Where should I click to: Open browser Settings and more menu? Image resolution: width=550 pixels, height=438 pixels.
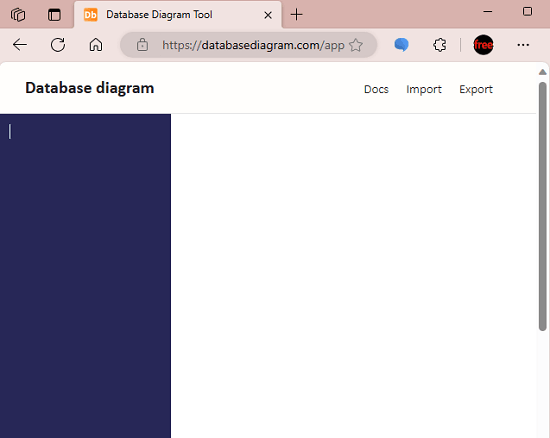click(x=523, y=45)
